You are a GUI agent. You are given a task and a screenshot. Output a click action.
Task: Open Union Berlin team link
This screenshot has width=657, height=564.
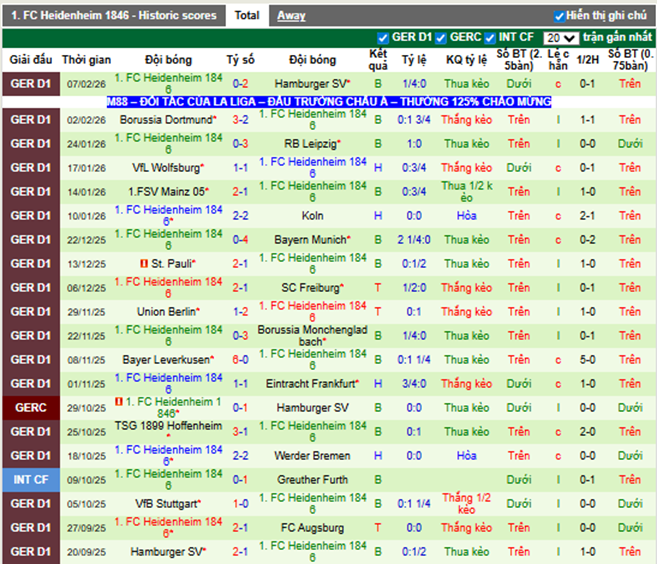(166, 312)
